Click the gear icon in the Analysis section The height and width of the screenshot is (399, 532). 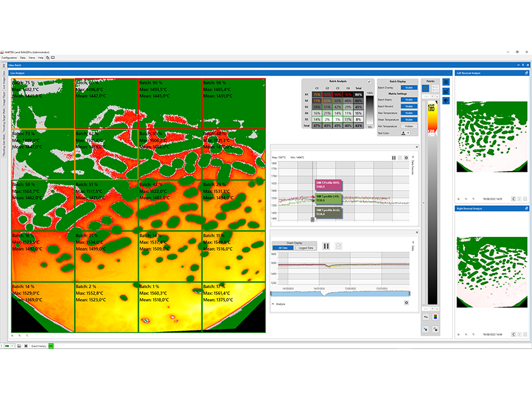[x=407, y=303]
